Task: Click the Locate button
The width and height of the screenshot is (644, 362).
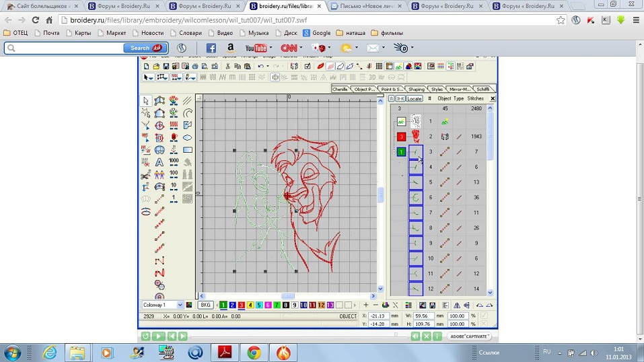Action: (415, 99)
